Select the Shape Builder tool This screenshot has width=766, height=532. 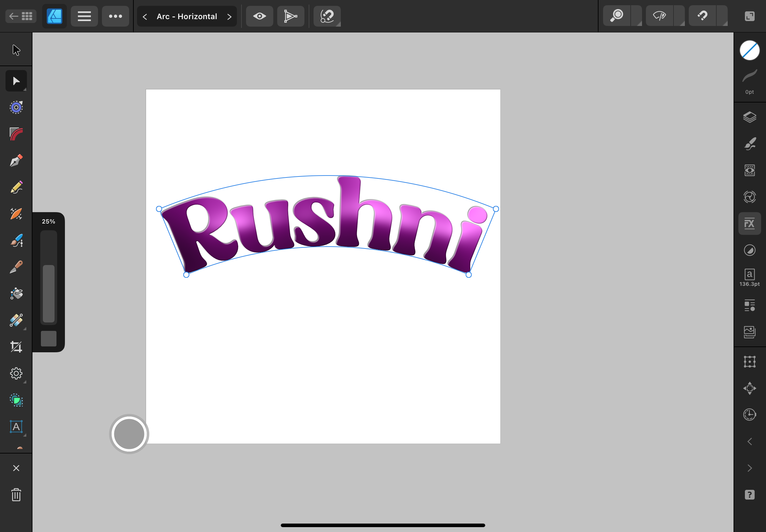[16, 400]
